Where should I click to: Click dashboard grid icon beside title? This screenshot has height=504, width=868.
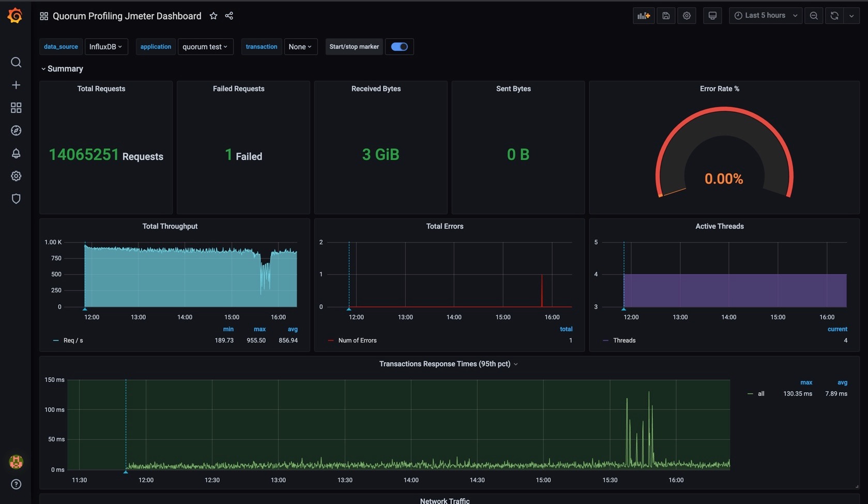pyautogui.click(x=44, y=16)
